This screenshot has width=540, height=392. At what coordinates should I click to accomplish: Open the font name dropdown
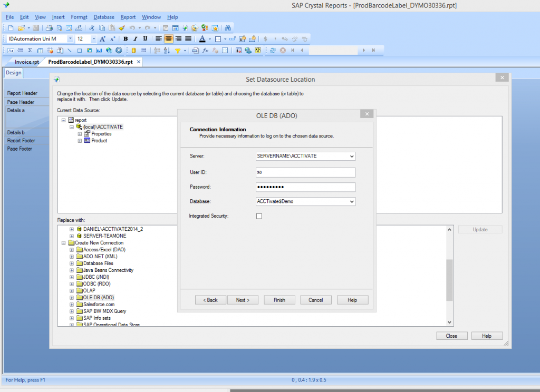click(70, 39)
